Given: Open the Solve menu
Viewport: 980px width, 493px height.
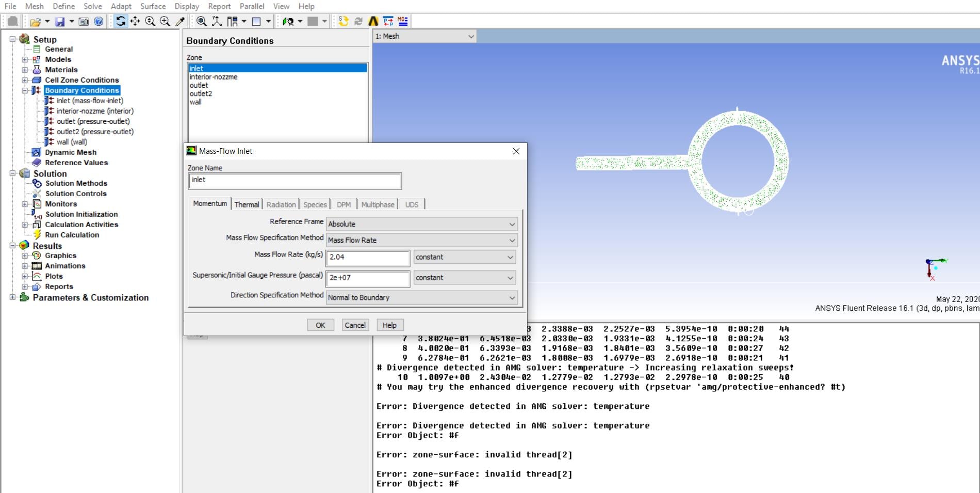Looking at the screenshot, I should [x=93, y=6].
